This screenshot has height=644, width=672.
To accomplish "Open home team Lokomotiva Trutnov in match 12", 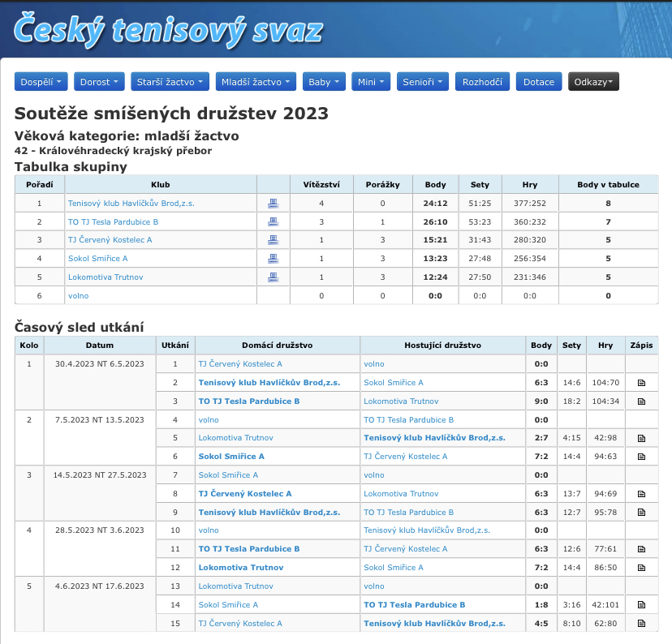I will tap(241, 568).
